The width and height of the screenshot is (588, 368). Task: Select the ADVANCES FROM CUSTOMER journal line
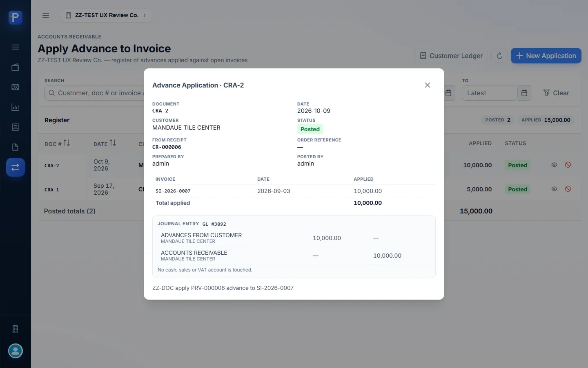pos(294,238)
